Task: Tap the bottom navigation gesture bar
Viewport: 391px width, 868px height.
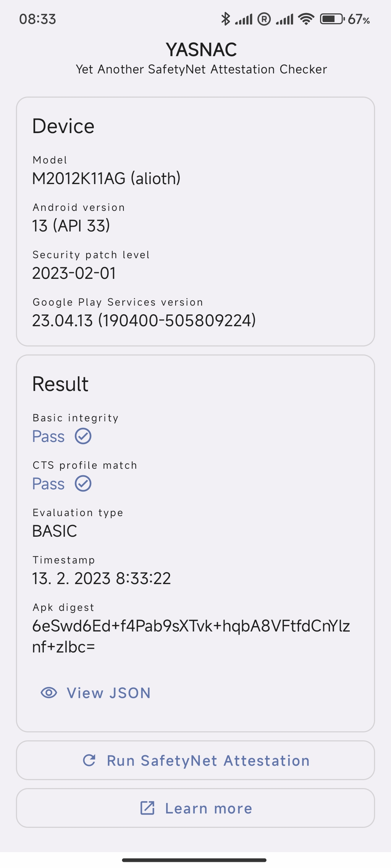Action: coord(194,860)
